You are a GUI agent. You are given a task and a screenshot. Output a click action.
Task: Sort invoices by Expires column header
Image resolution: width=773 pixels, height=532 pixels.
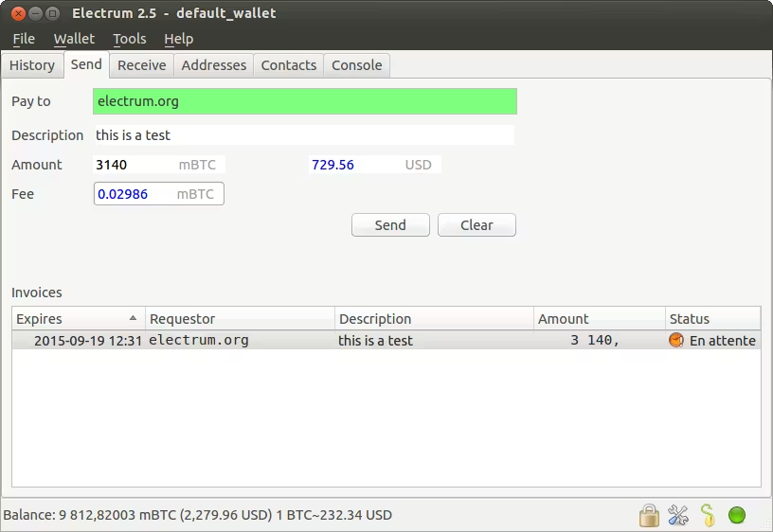point(79,319)
